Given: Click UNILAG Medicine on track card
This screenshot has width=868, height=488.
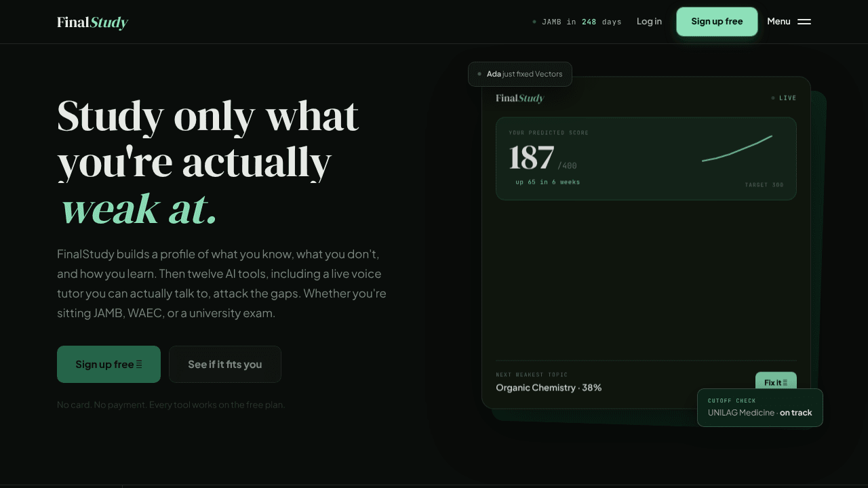Looking at the screenshot, I should pyautogui.click(x=760, y=407).
